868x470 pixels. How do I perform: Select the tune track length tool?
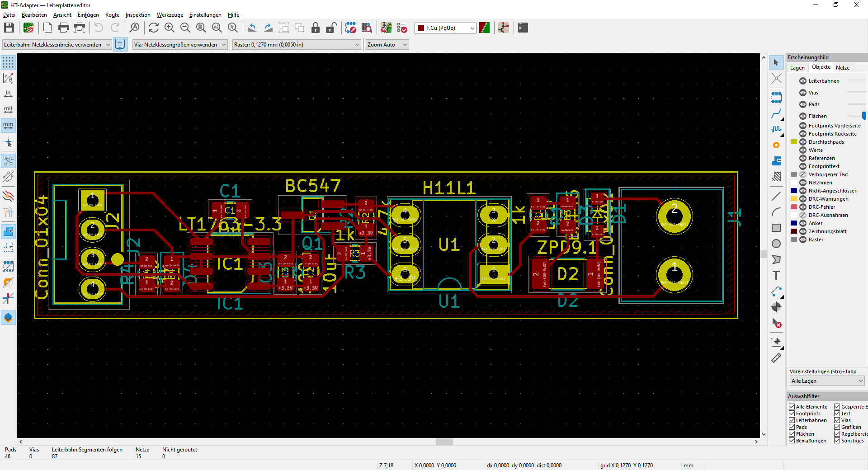(x=776, y=129)
